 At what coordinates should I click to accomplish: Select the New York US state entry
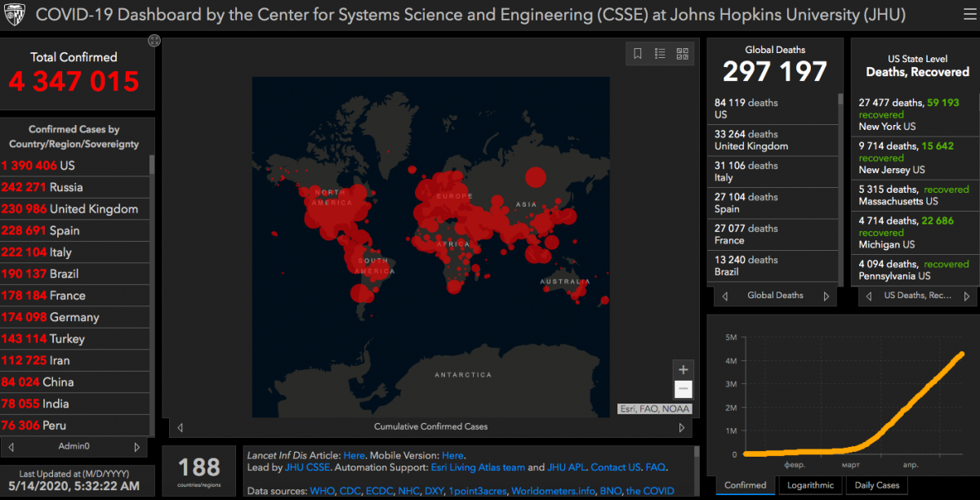pos(915,114)
